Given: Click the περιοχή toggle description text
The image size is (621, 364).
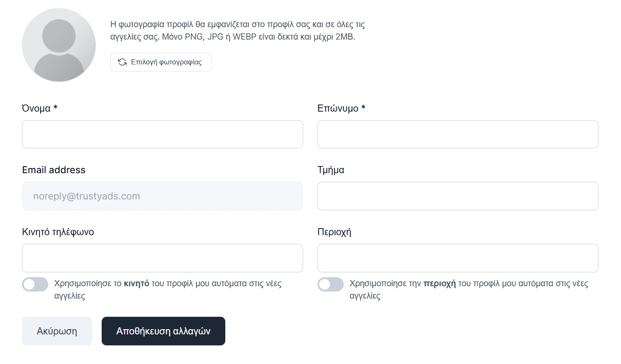Looking at the screenshot, I should pos(469,290).
